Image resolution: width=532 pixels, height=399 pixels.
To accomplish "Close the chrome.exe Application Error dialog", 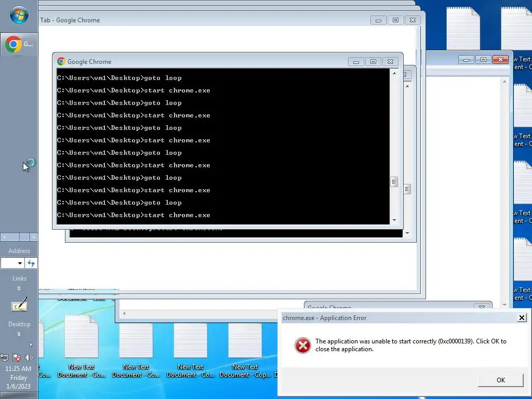I will coord(522,317).
